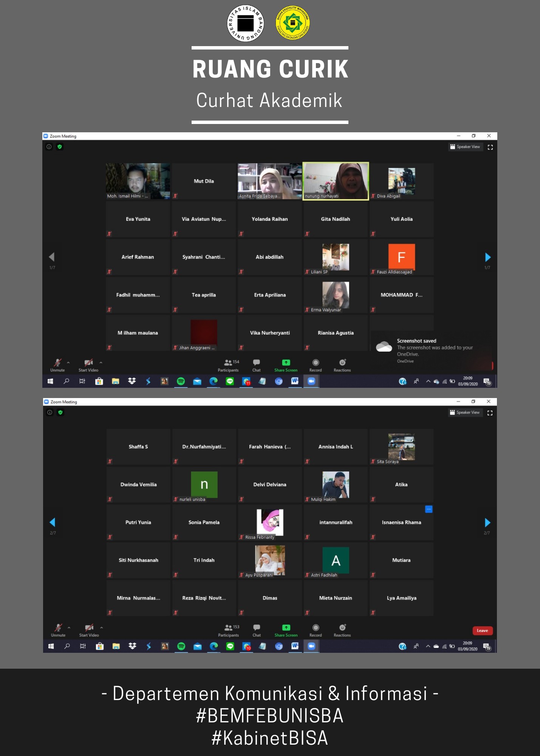The image size is (540, 756).
Task: Click Erma Walyuniar participant photo
Action: [336, 294]
